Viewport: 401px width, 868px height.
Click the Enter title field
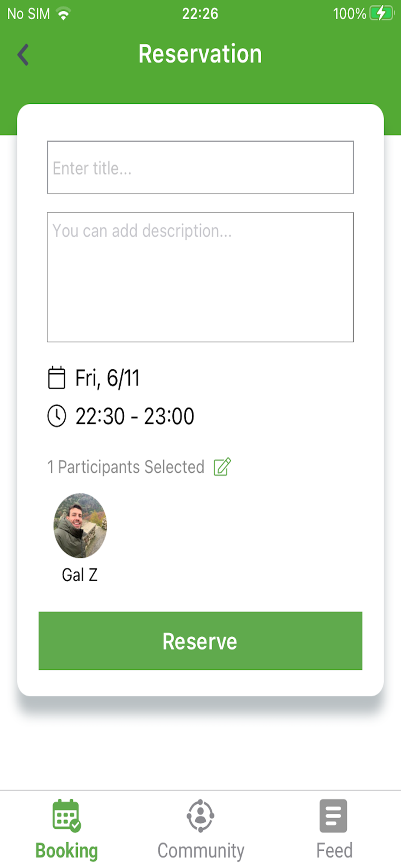pos(200,168)
